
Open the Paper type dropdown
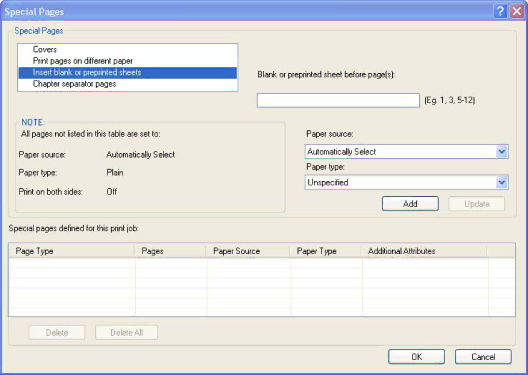point(406,182)
